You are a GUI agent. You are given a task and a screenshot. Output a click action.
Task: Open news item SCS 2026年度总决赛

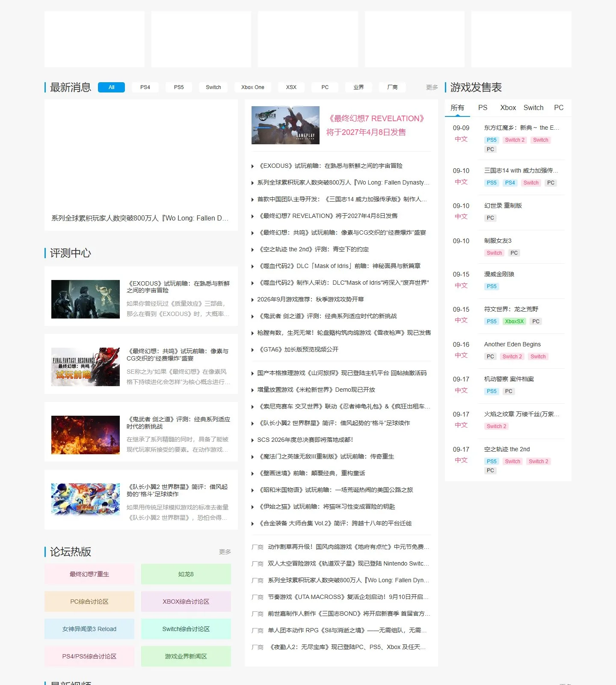305,440
